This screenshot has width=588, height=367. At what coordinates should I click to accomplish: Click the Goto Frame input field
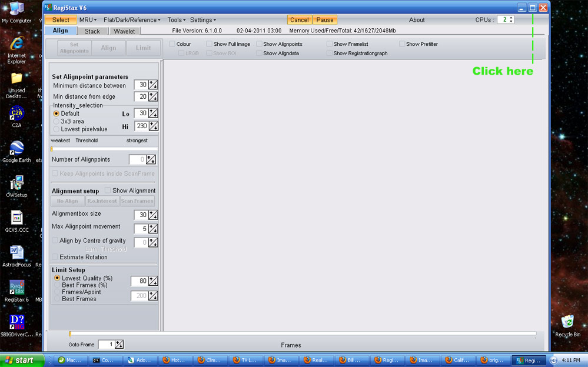pyautogui.click(x=106, y=344)
